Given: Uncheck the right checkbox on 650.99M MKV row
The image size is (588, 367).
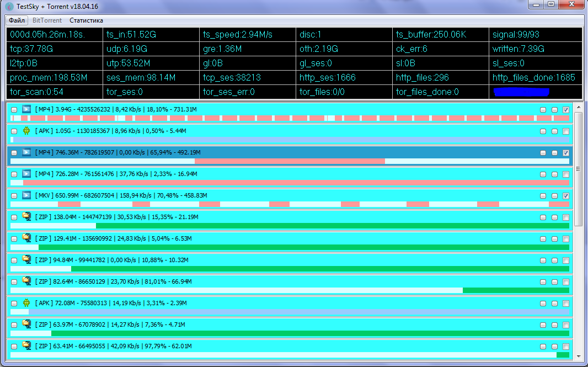Looking at the screenshot, I should point(565,196).
